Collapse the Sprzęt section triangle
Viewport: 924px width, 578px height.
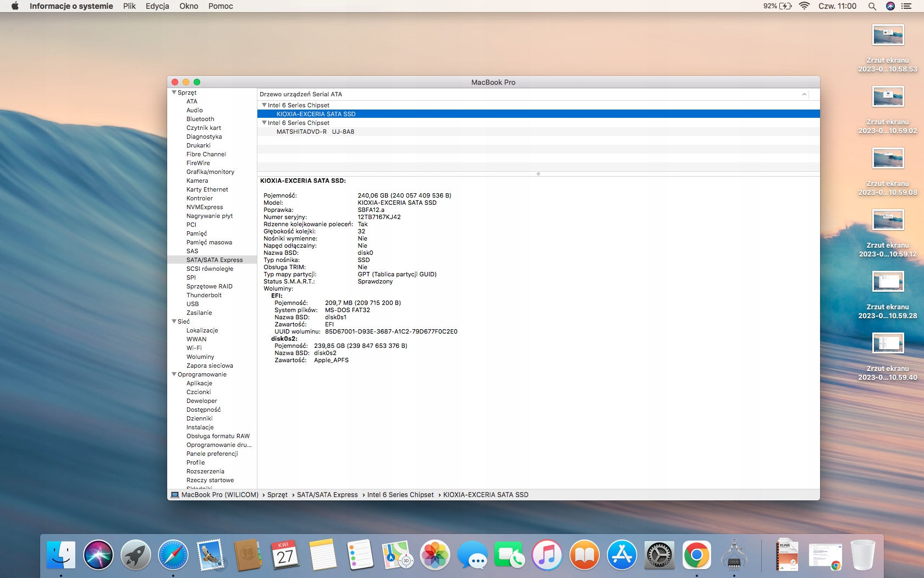174,92
